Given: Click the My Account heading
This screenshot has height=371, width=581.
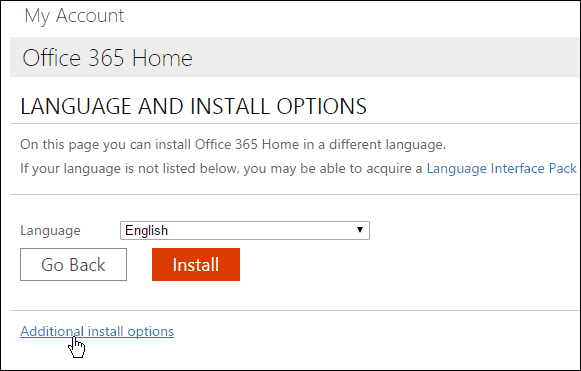Looking at the screenshot, I should pyautogui.click(x=74, y=16).
